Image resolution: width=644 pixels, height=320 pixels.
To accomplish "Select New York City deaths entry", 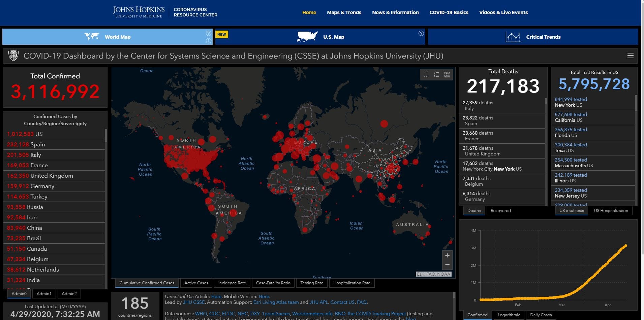I will coord(502,166).
